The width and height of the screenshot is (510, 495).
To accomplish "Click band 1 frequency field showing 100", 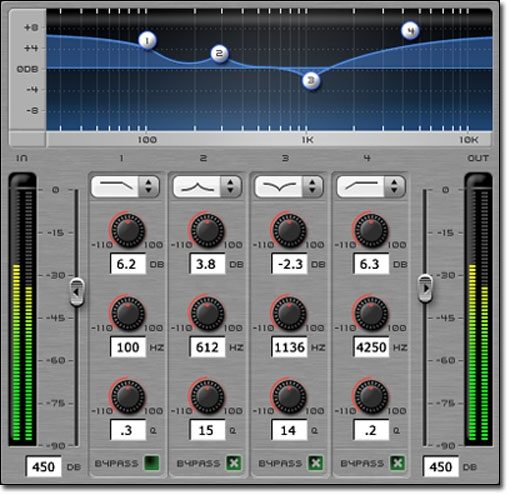I will click(128, 347).
